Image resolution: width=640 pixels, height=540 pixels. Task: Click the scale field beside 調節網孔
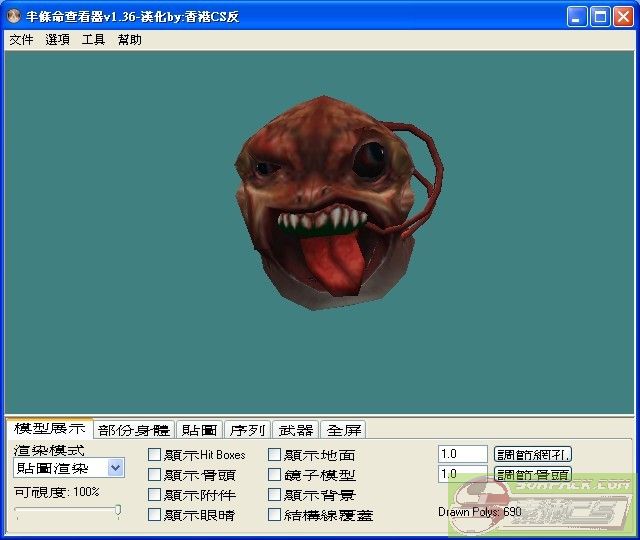pyautogui.click(x=462, y=454)
